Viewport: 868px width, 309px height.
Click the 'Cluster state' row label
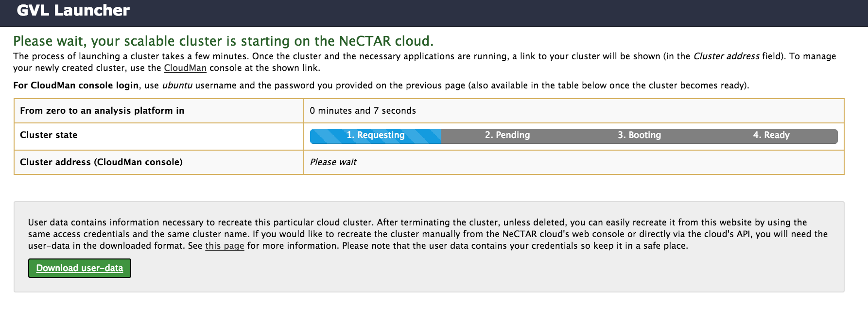(49, 135)
